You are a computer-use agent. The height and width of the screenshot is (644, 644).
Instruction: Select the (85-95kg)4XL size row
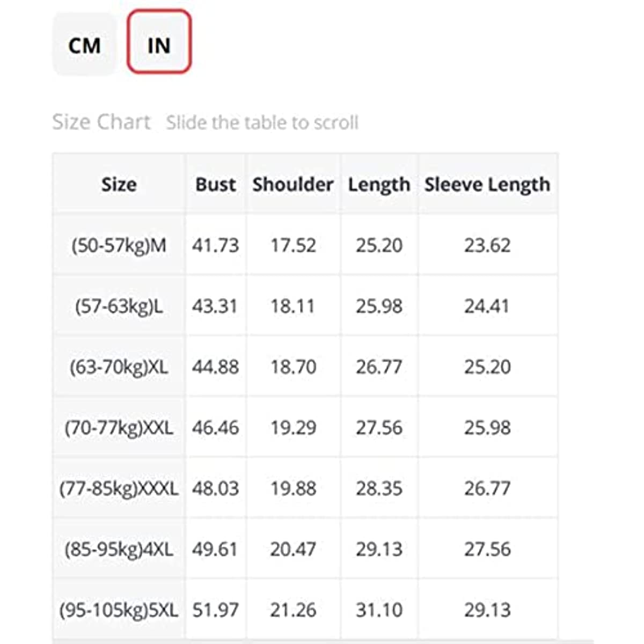tap(305, 548)
